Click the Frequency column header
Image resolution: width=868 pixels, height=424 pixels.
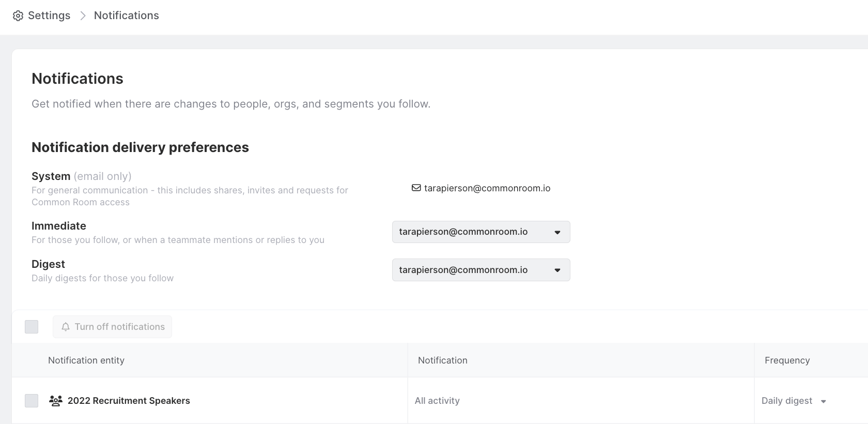[787, 360]
